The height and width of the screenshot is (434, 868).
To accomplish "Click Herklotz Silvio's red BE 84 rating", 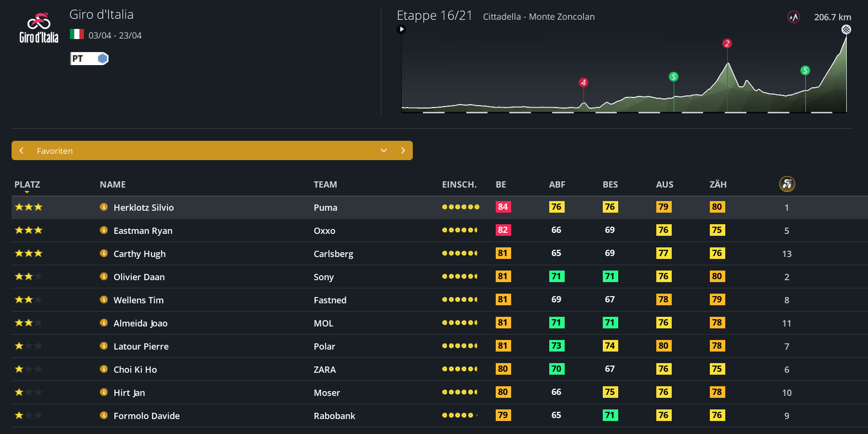I will [x=502, y=207].
